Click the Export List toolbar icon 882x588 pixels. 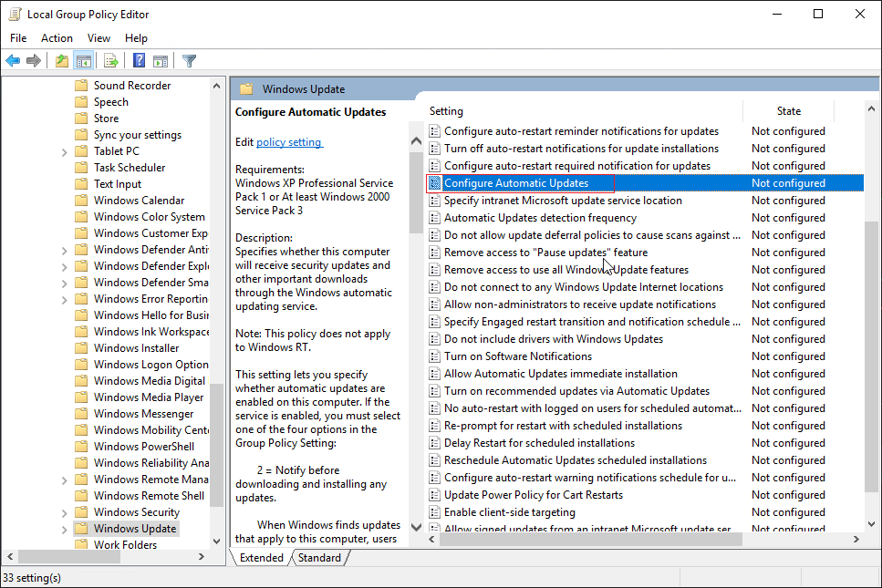(x=110, y=61)
